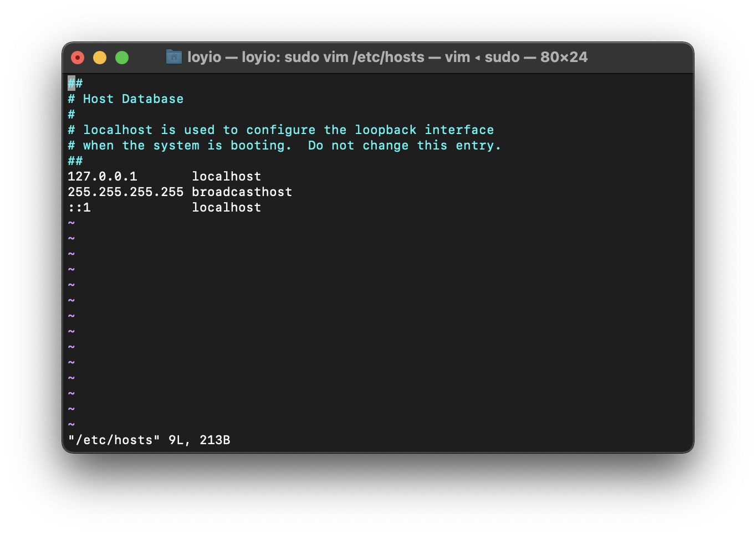
Task: Maximize the terminal with green button
Action: coord(122,58)
